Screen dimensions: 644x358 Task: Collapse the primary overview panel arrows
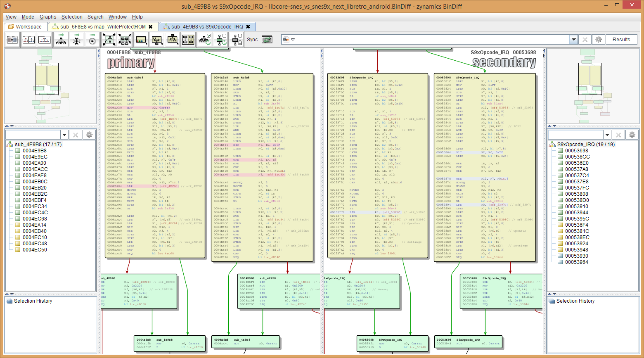(9, 126)
